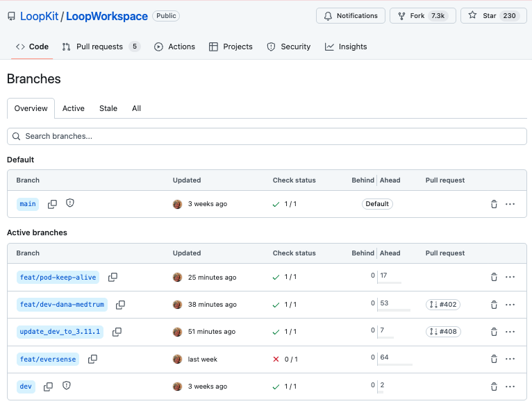Copy the feat/pod-keep-alive branch name
Image resolution: width=532 pixels, height=406 pixels.
point(113,277)
